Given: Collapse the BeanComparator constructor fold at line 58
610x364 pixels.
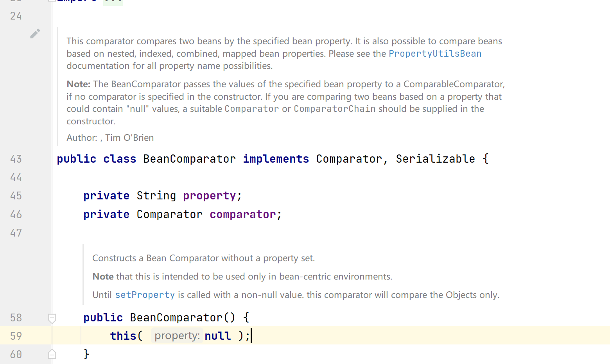Looking at the screenshot, I should pos(52,318).
